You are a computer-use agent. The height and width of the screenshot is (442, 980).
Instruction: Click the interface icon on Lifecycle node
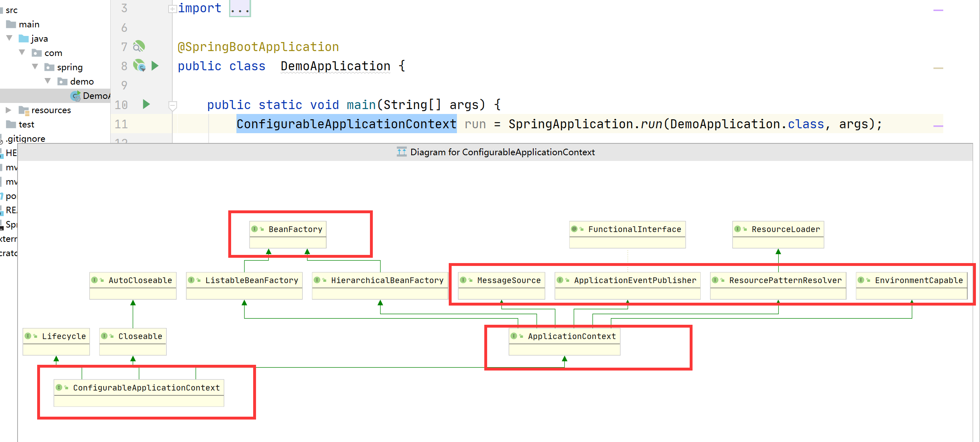[x=28, y=336]
